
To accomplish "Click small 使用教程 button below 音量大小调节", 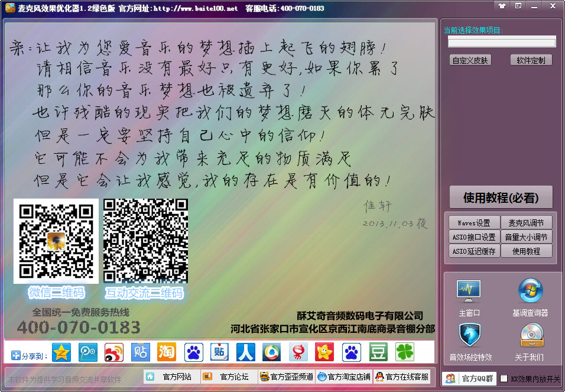I will click(x=526, y=251).
